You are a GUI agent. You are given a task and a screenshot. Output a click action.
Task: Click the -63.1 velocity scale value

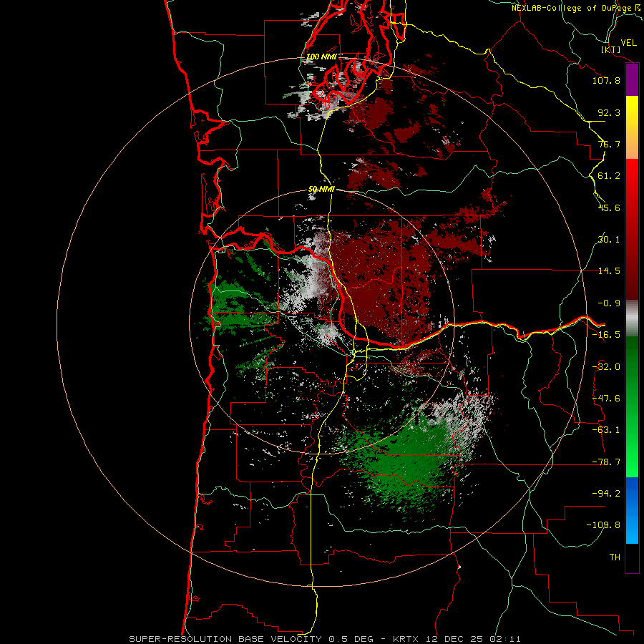[x=606, y=430]
